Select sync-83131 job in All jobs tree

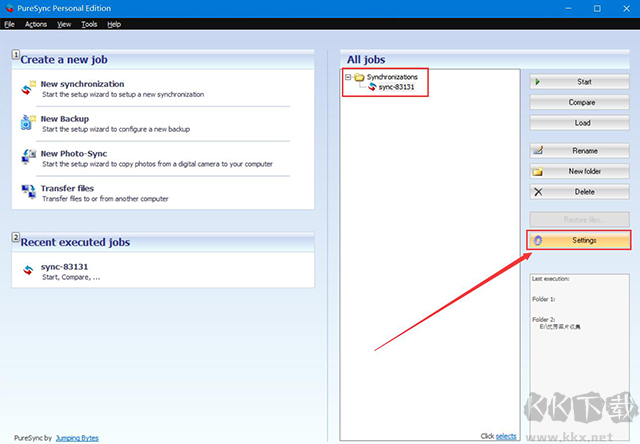(396, 87)
